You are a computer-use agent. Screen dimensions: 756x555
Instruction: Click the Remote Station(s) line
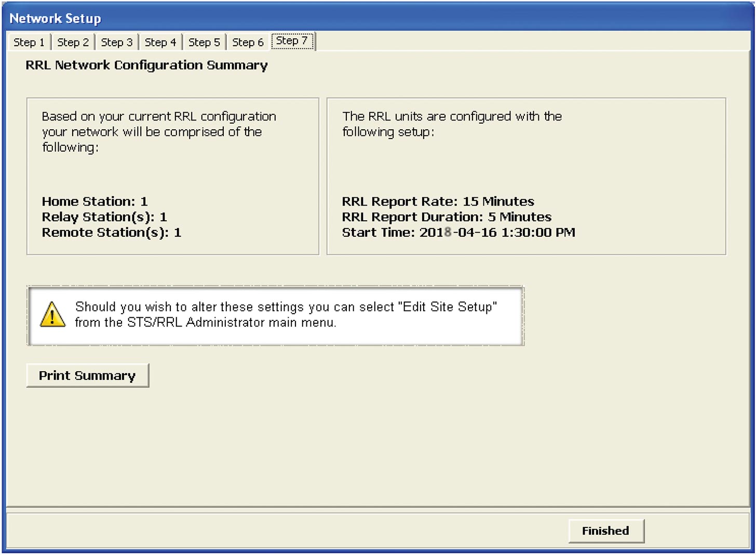click(x=111, y=233)
